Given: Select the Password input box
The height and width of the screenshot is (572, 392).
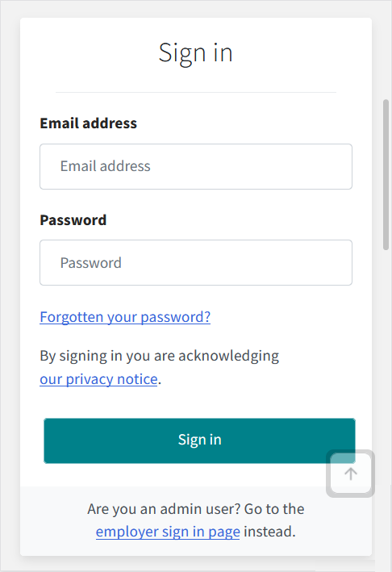Looking at the screenshot, I should (x=196, y=263).
